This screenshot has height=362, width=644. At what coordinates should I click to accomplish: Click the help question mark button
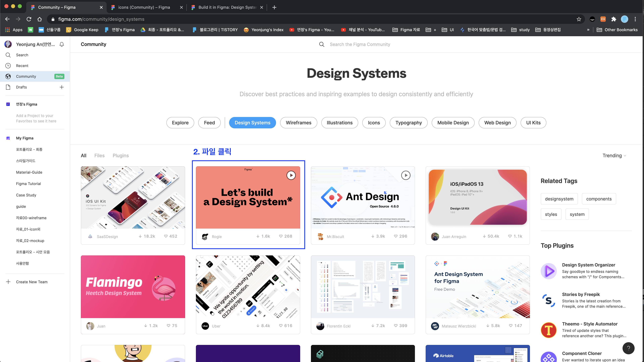point(628,348)
